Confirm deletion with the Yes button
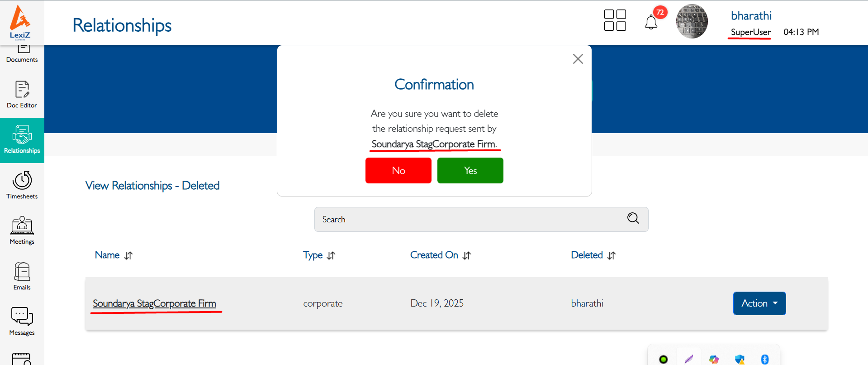Viewport: 868px width, 365px height. click(x=470, y=171)
